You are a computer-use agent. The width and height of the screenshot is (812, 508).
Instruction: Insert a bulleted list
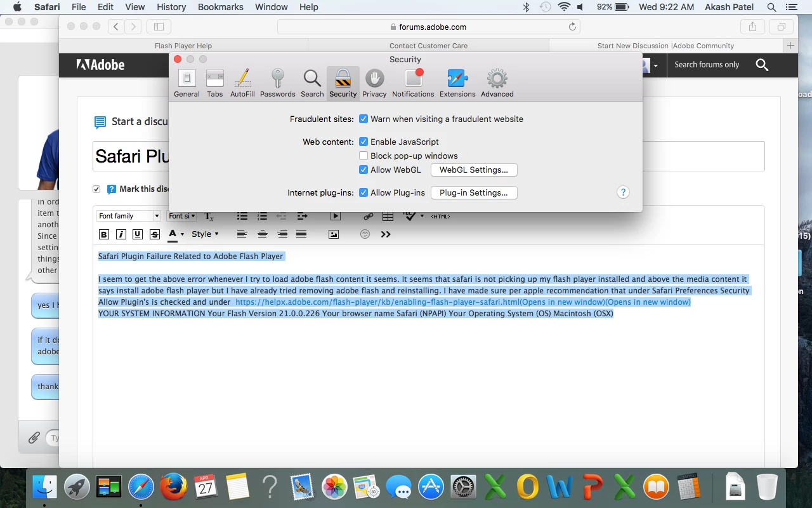242,217
